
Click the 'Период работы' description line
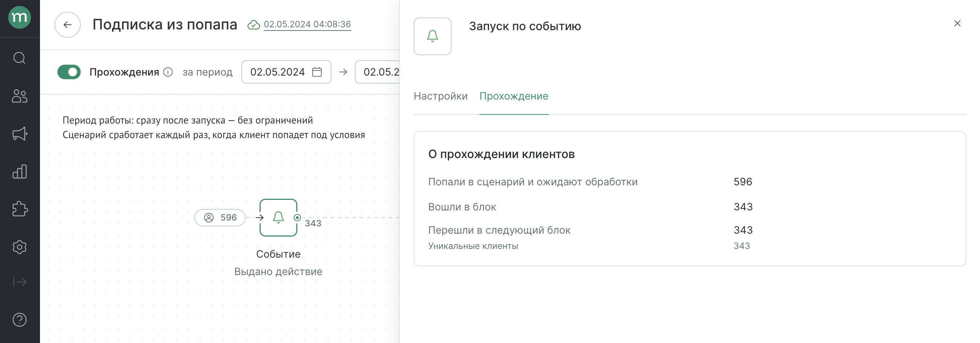pos(188,121)
